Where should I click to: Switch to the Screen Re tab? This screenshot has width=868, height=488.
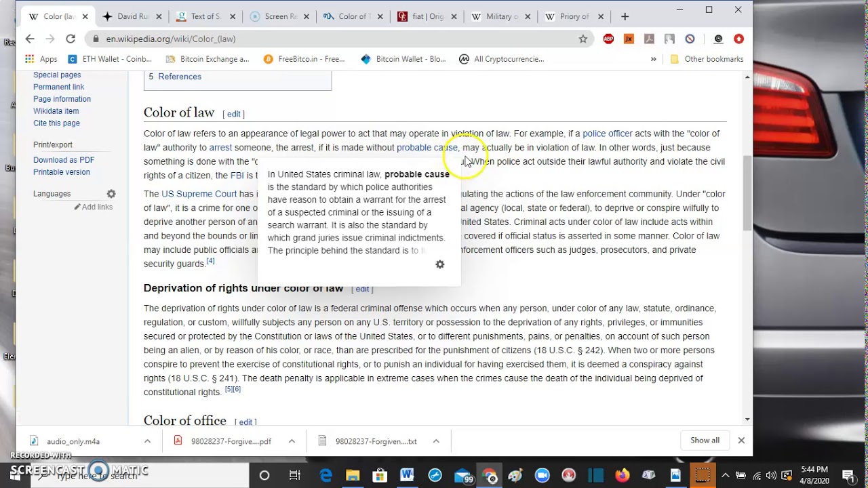coord(279,16)
